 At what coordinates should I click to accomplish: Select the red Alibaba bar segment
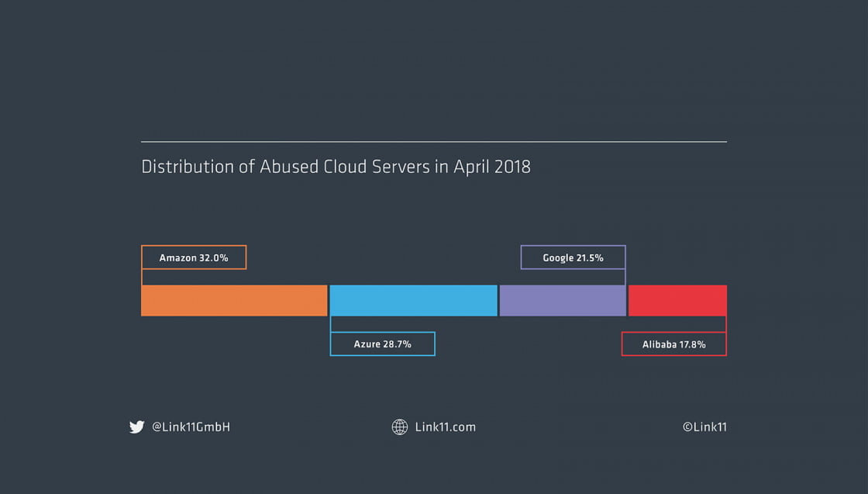click(x=677, y=301)
